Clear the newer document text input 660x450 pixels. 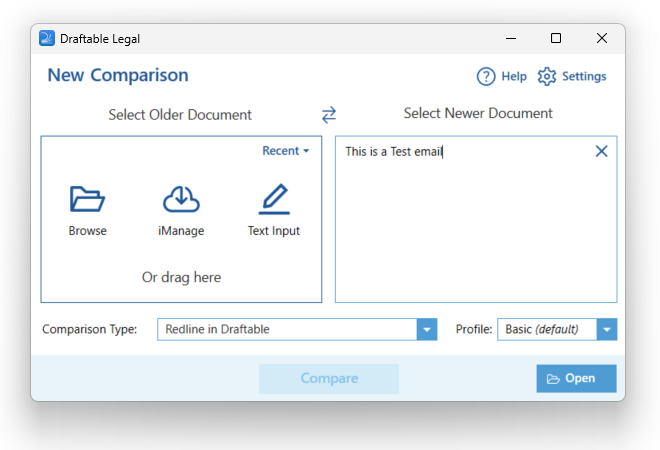(x=601, y=151)
